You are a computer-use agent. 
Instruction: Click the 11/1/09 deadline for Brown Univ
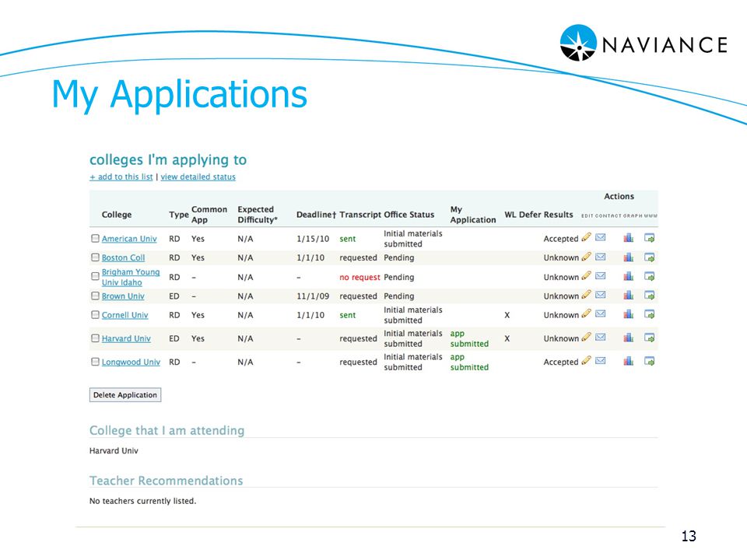point(313,296)
